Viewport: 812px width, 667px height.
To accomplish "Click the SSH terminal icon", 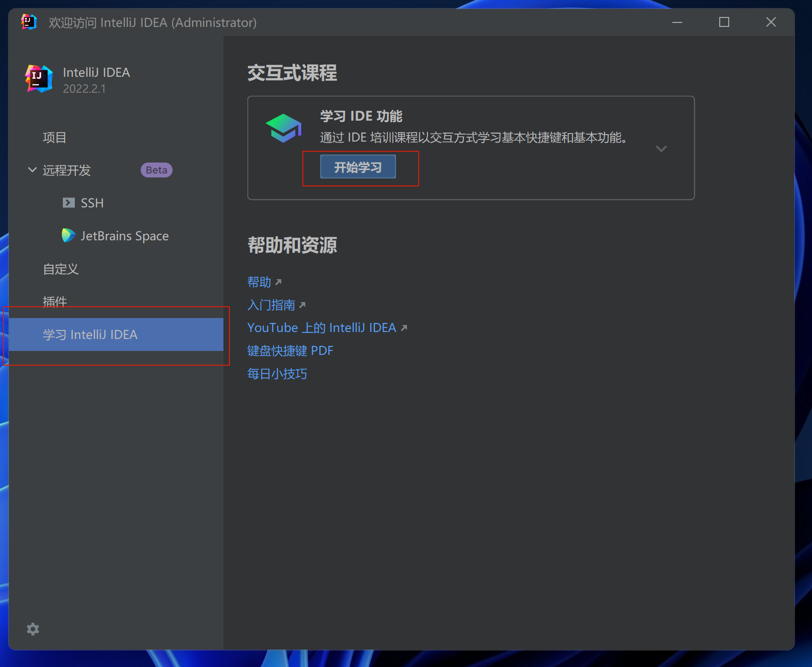I will point(69,202).
